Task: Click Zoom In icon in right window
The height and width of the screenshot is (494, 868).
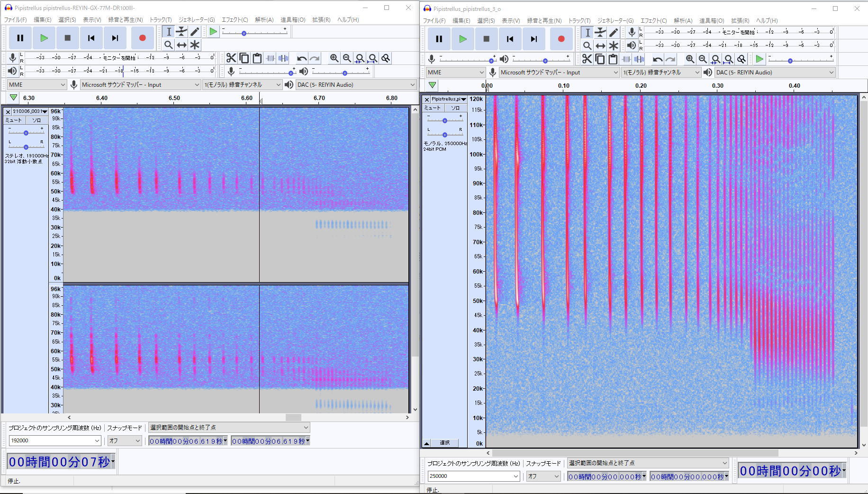Action: pyautogui.click(x=690, y=59)
